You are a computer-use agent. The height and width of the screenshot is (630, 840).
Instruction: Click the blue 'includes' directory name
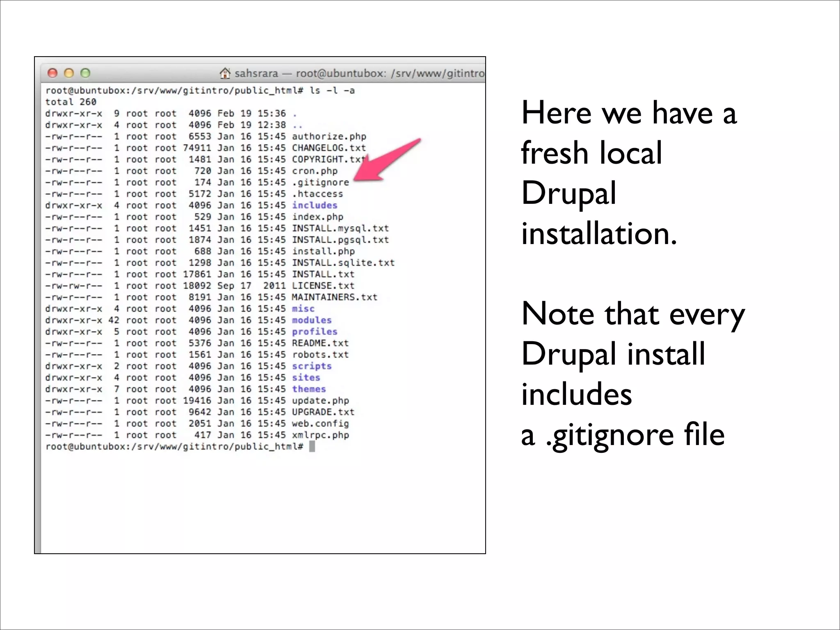(x=315, y=205)
